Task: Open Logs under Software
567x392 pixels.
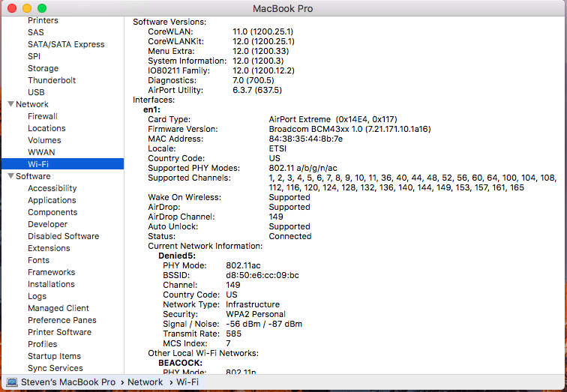Action: point(37,296)
